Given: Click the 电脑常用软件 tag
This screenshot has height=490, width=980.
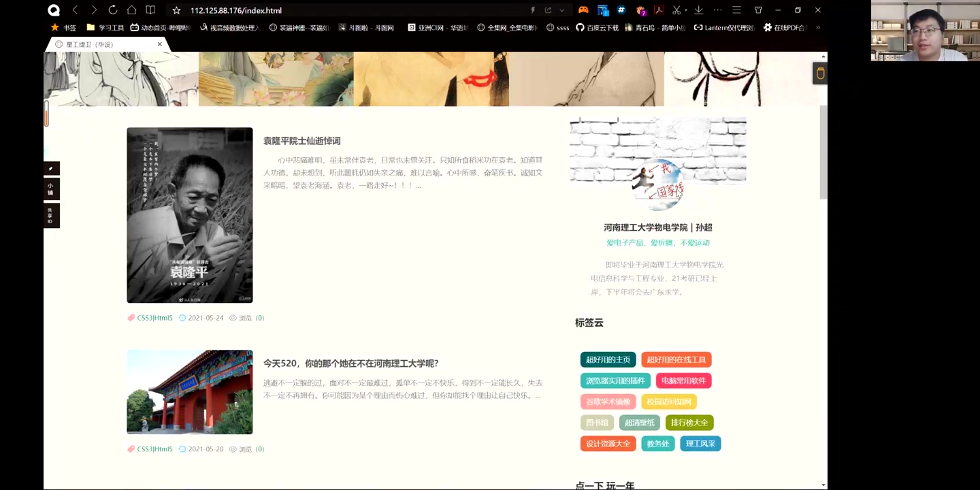Looking at the screenshot, I should [684, 380].
